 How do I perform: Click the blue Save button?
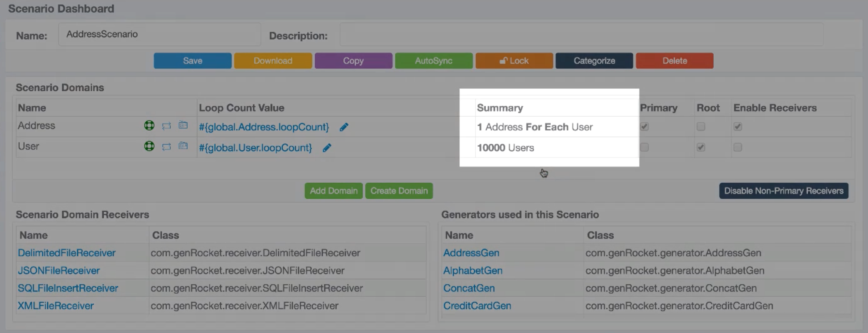click(192, 61)
